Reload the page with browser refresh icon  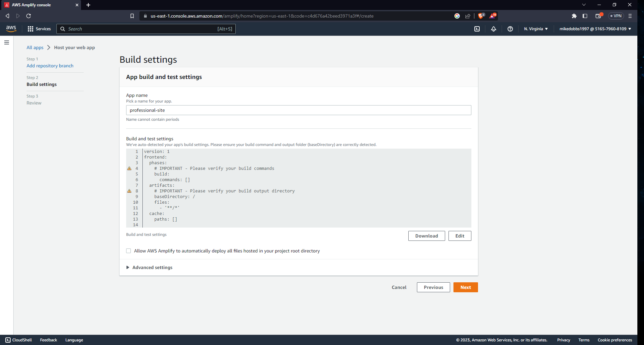[29, 16]
